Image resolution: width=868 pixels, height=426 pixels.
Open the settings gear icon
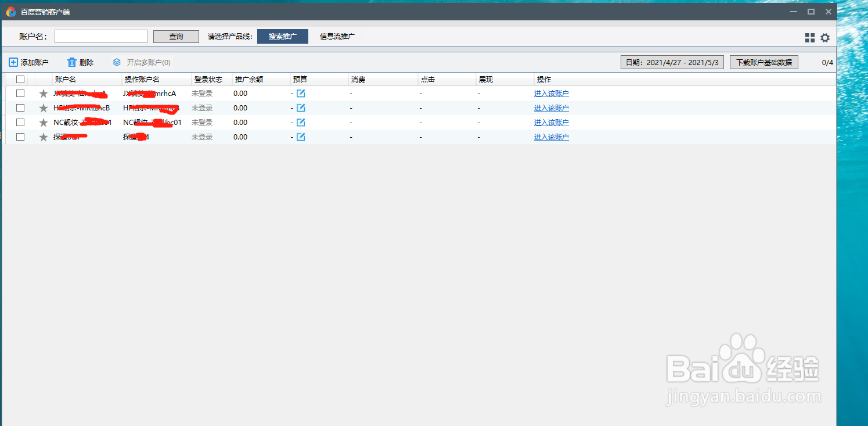click(x=825, y=38)
